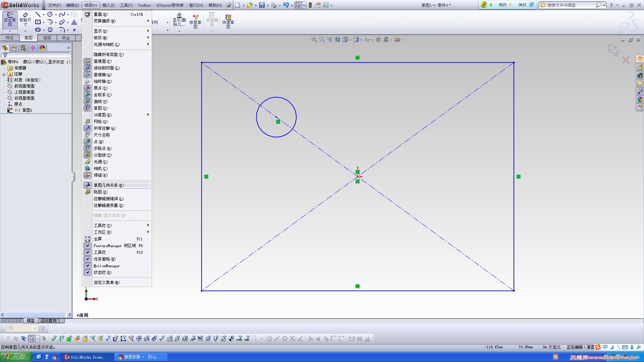The image size is (644, 362).
Task: Toggle FeatureManager 树区域 checkbox in menu
Action: click(x=88, y=246)
